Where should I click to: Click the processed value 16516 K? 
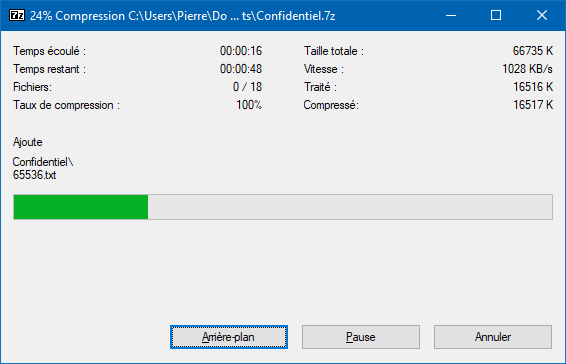pos(533,87)
